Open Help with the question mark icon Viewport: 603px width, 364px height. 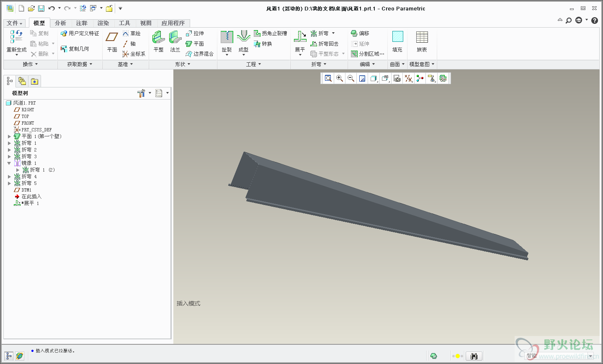pos(595,21)
